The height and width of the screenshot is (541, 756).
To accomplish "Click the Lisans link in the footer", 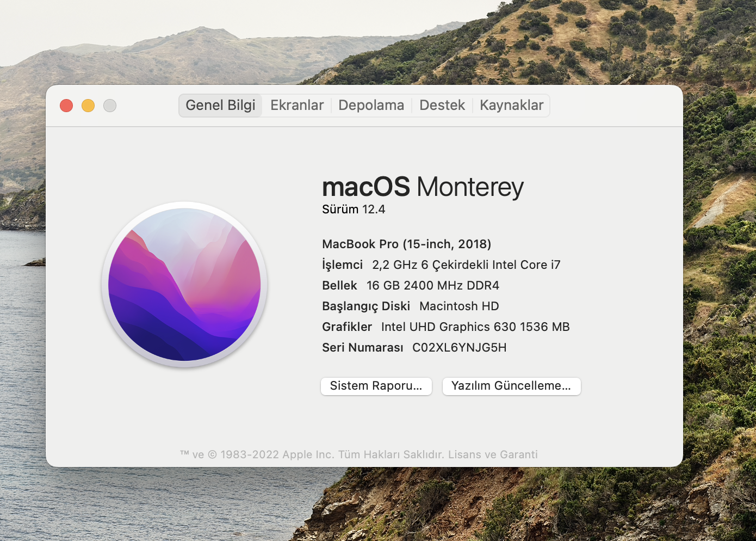I will click(x=464, y=454).
